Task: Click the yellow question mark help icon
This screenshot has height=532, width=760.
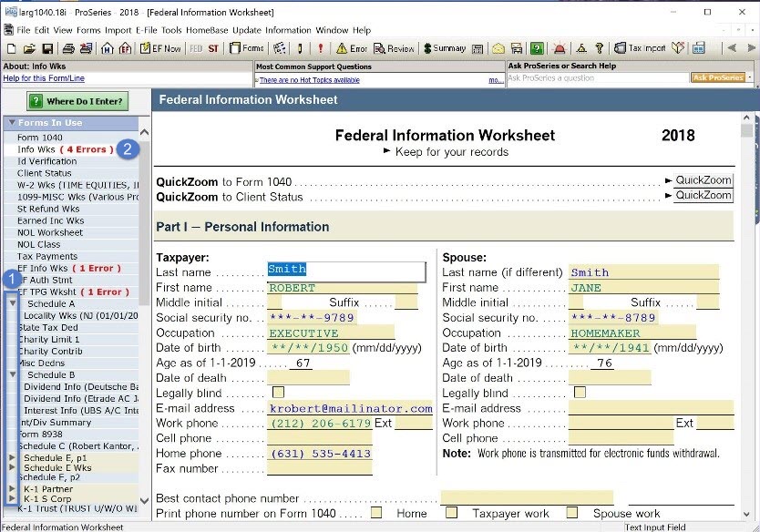Action: tap(599, 48)
